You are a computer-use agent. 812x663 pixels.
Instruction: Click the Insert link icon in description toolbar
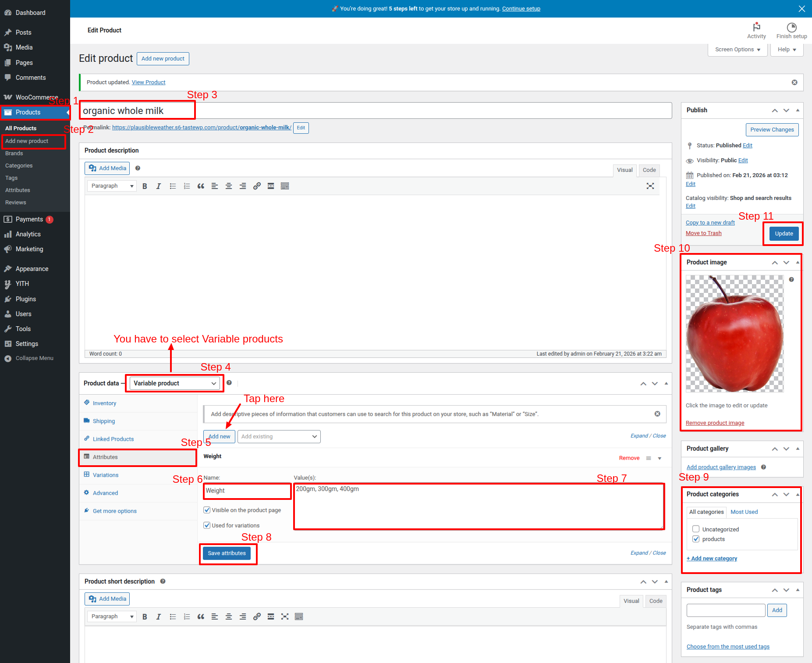click(257, 186)
